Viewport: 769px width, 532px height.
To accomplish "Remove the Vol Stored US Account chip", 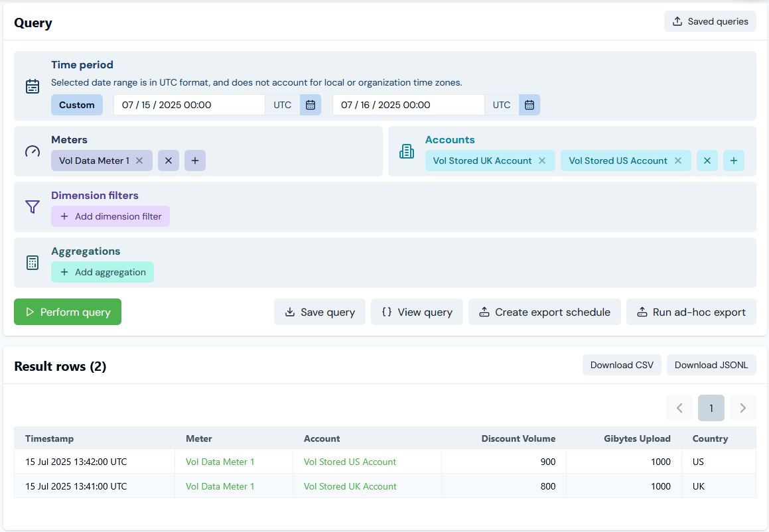I will (678, 161).
